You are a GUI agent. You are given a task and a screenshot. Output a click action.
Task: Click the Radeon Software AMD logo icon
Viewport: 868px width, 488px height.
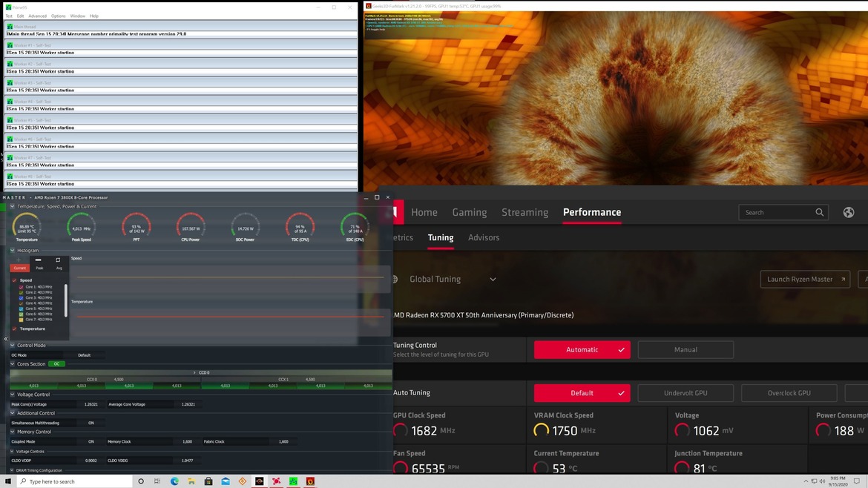(398, 212)
